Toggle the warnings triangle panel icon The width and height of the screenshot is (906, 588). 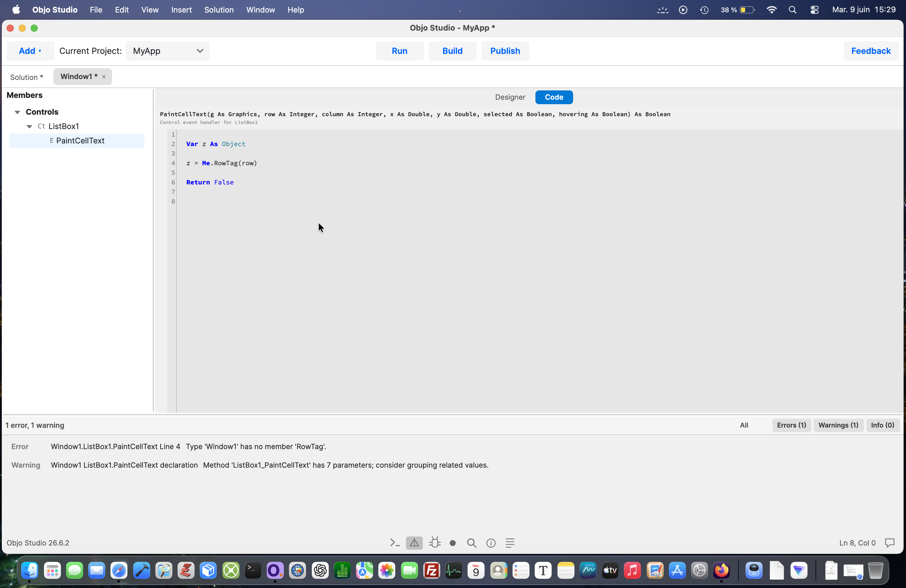click(414, 543)
